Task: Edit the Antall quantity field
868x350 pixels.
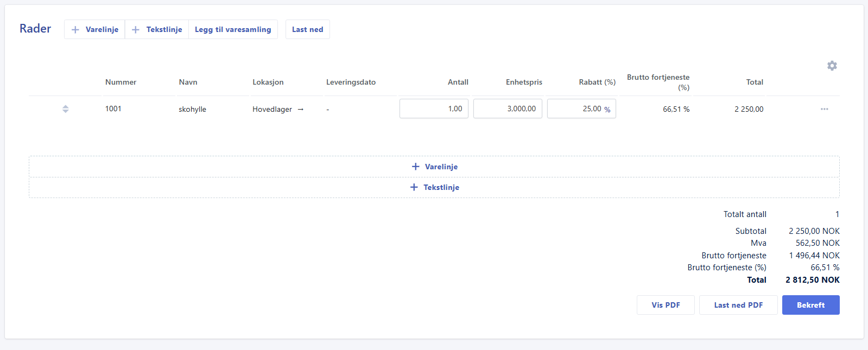Action: point(434,109)
